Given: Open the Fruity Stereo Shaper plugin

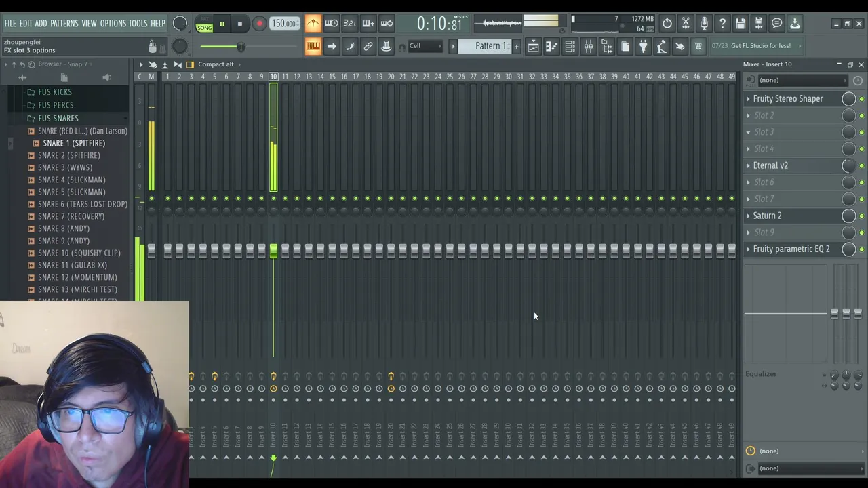Looking at the screenshot, I should click(788, 99).
